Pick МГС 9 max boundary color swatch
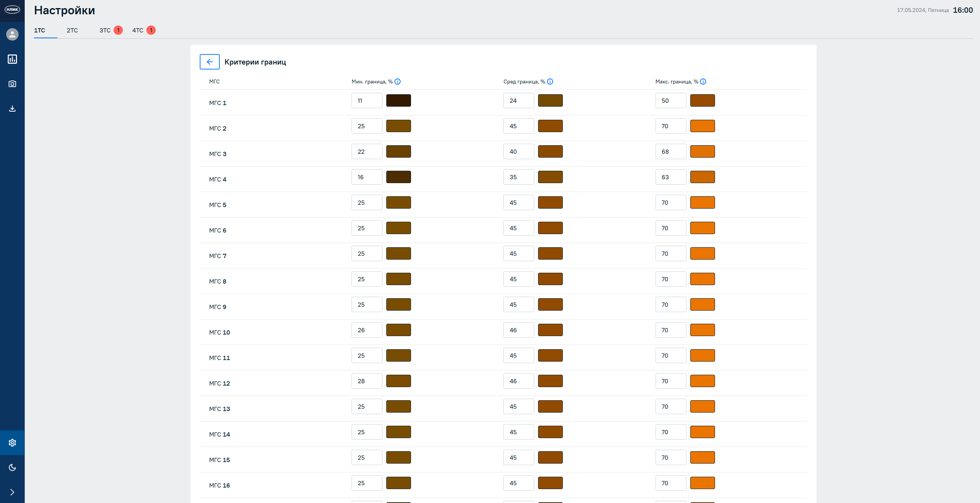 coord(703,304)
